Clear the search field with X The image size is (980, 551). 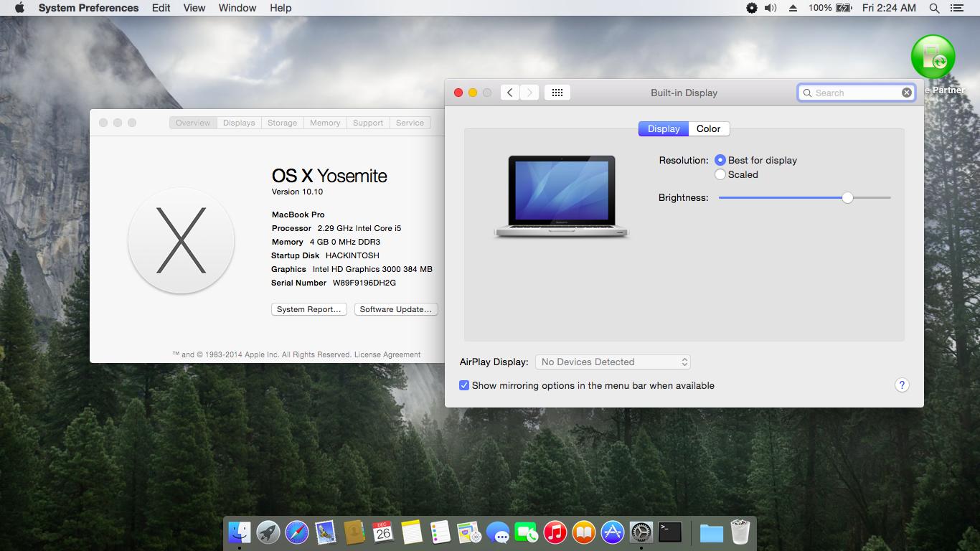tap(907, 93)
